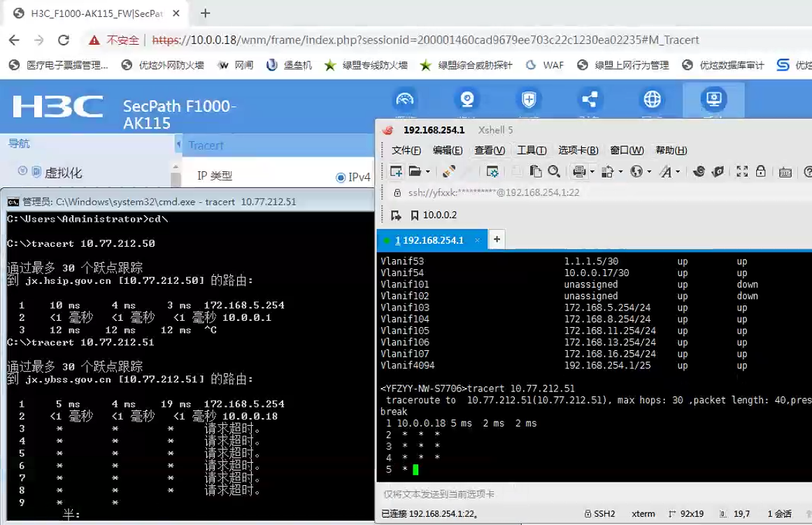Open the 文件(F) menu in Xshell
Image resolution: width=812 pixels, height=525 pixels.
click(406, 150)
